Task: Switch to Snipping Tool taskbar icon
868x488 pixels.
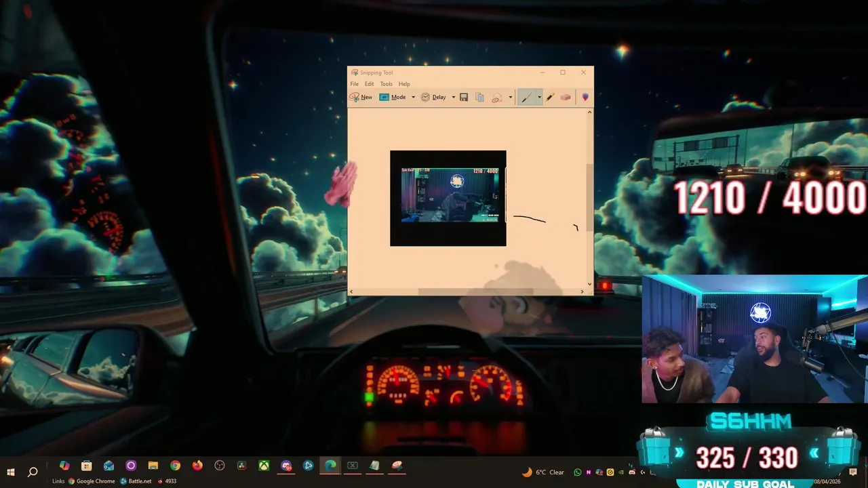Action: click(x=397, y=466)
